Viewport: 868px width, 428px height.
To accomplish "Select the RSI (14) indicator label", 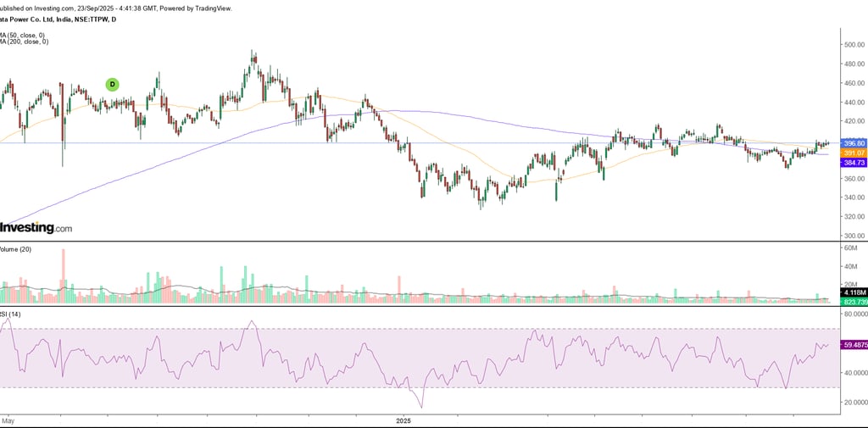I will coord(10,314).
